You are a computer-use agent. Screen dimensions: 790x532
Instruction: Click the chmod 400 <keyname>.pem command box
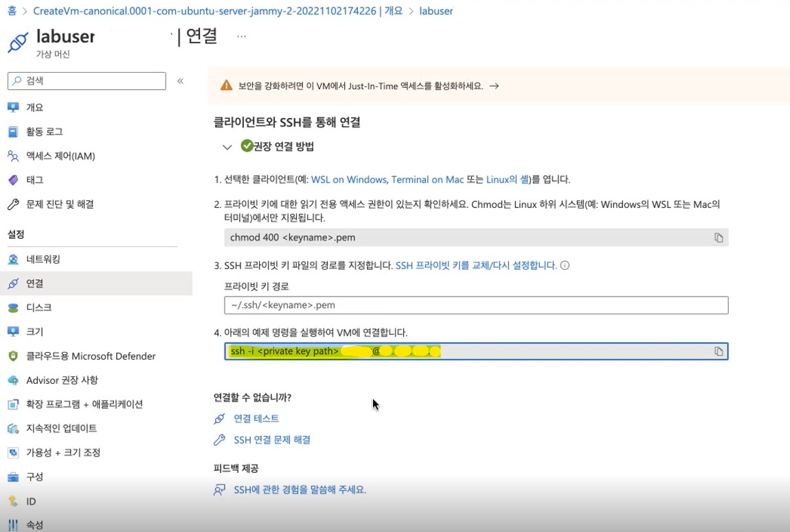point(476,238)
